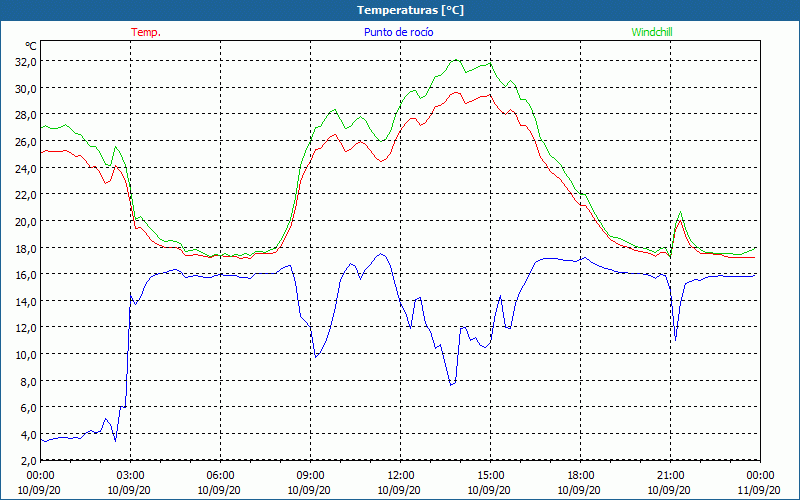The width and height of the screenshot is (800, 500).
Task: Click the 24,0 y-axis value
Action: coord(26,168)
